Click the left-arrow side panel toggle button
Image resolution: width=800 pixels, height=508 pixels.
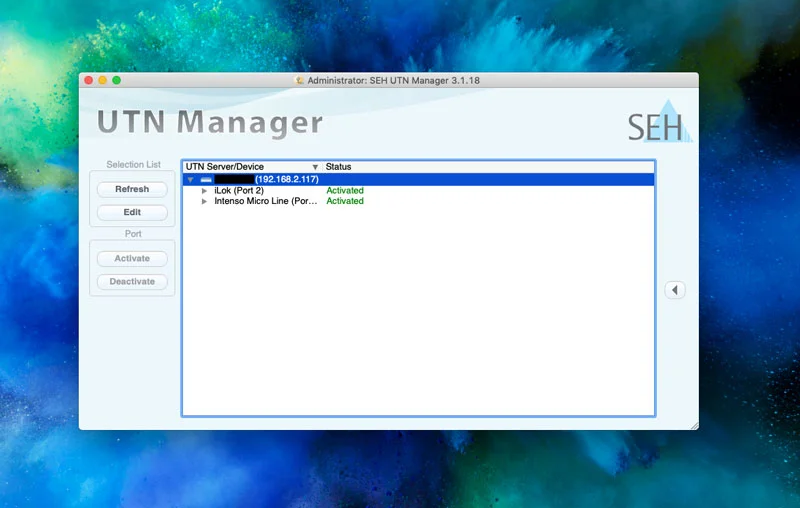(x=674, y=290)
